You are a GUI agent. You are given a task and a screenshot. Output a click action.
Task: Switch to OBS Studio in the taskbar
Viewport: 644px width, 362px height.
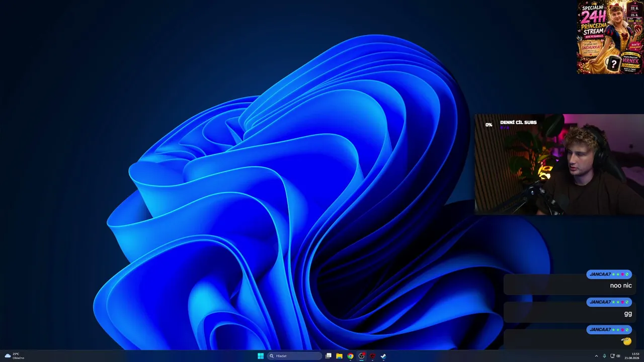361,356
